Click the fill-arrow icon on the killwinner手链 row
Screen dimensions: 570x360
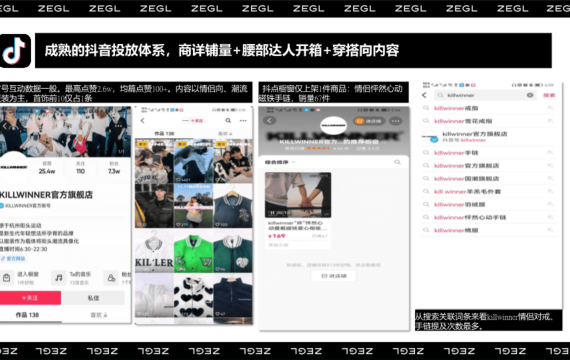550,153
